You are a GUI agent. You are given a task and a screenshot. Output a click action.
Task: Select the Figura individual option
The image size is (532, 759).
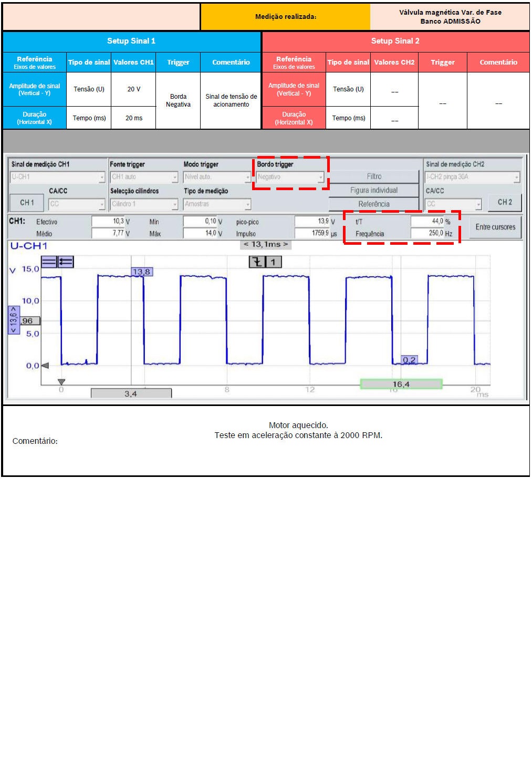pyautogui.click(x=374, y=190)
